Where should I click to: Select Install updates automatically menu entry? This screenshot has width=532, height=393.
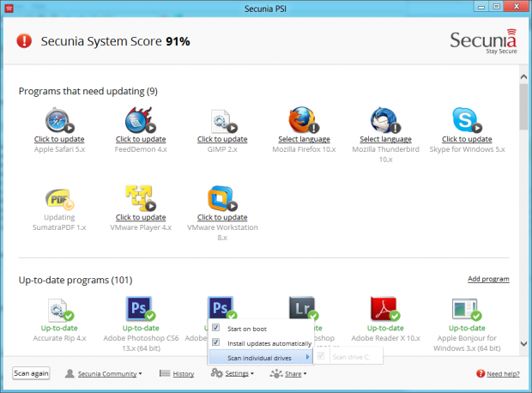(x=260, y=343)
